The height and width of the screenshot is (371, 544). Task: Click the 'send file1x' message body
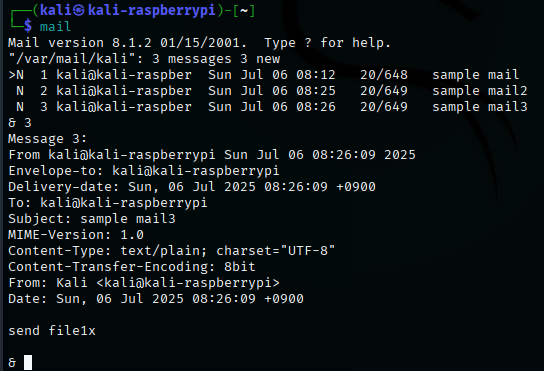coord(52,330)
